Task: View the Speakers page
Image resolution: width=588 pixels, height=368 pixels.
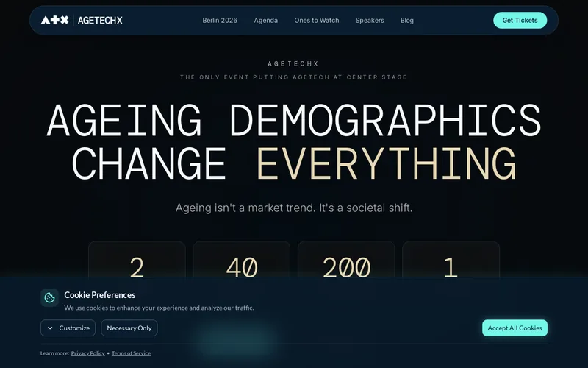Action: [370, 21]
